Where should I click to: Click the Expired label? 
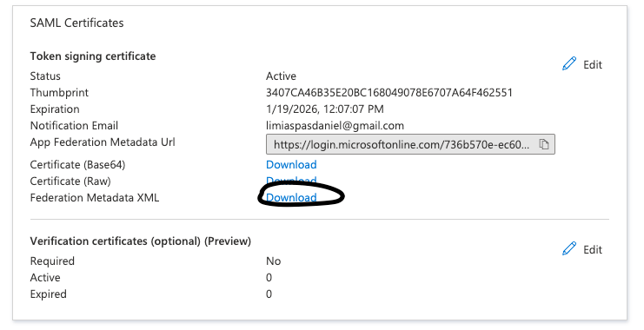48,294
